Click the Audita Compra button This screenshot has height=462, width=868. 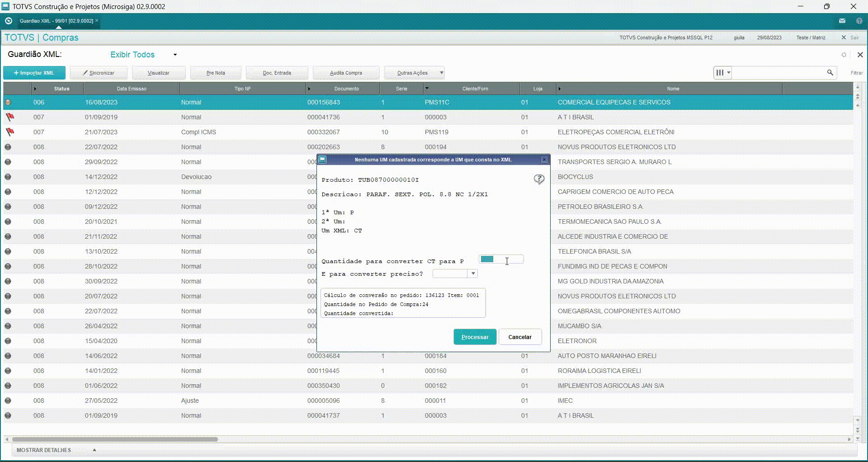(x=346, y=73)
